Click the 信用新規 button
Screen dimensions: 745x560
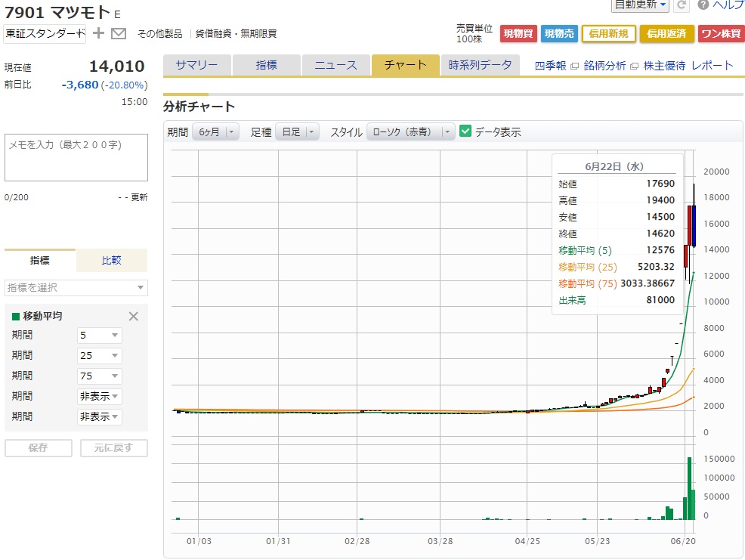point(609,34)
